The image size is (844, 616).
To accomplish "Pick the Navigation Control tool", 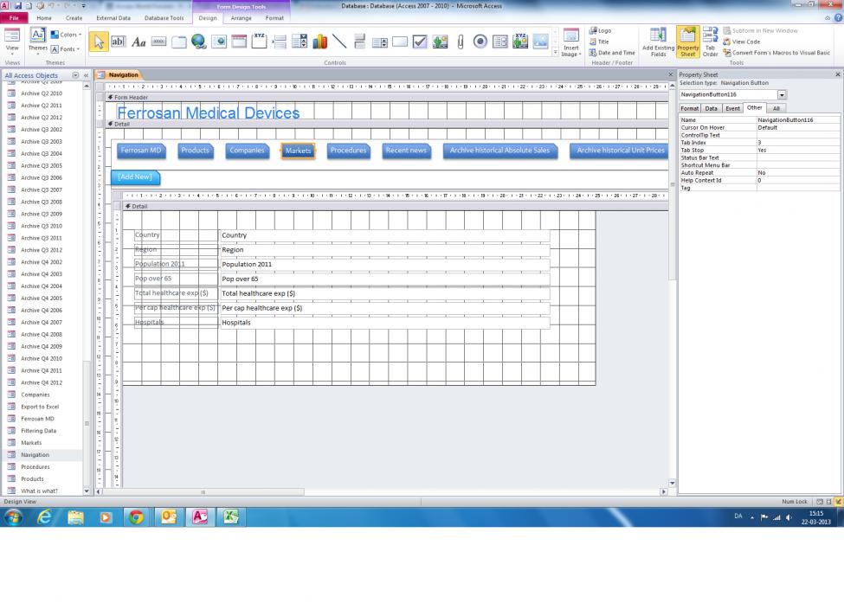I will point(239,42).
